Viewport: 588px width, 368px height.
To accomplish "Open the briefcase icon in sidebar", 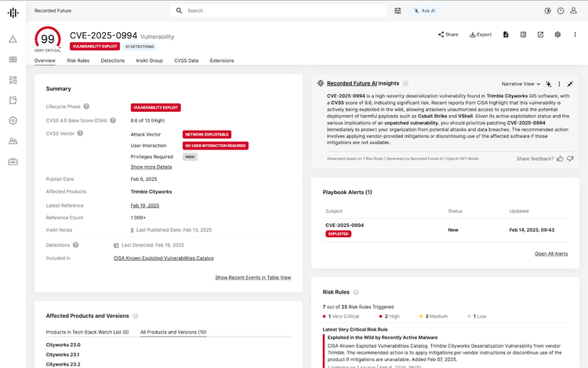I will (13, 162).
